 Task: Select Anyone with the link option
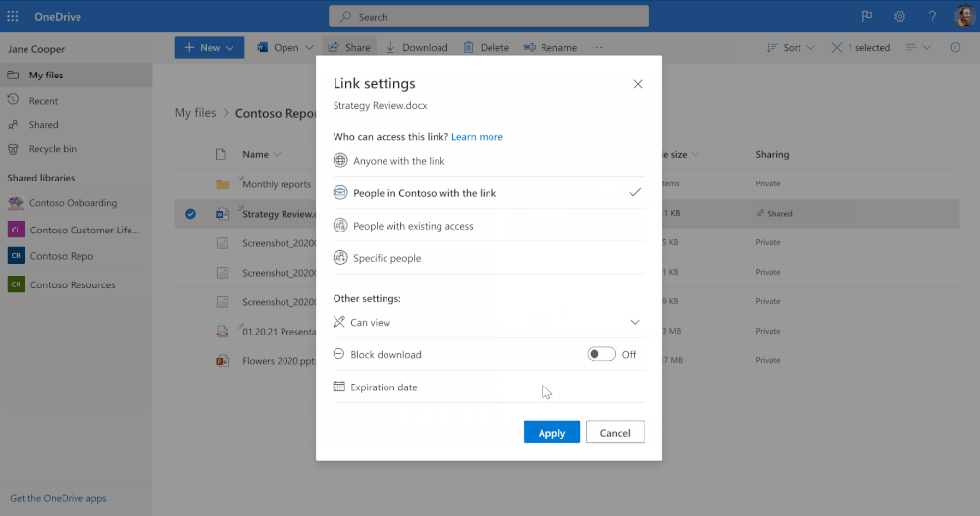pyautogui.click(x=399, y=161)
